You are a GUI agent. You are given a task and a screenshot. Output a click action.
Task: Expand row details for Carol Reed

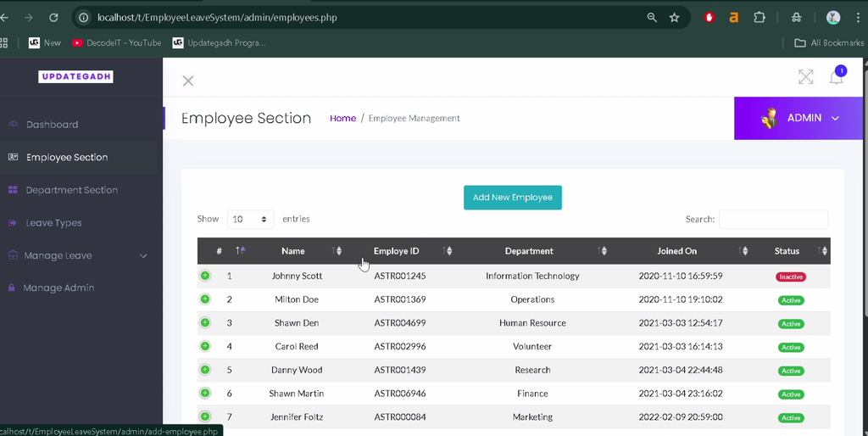click(205, 346)
